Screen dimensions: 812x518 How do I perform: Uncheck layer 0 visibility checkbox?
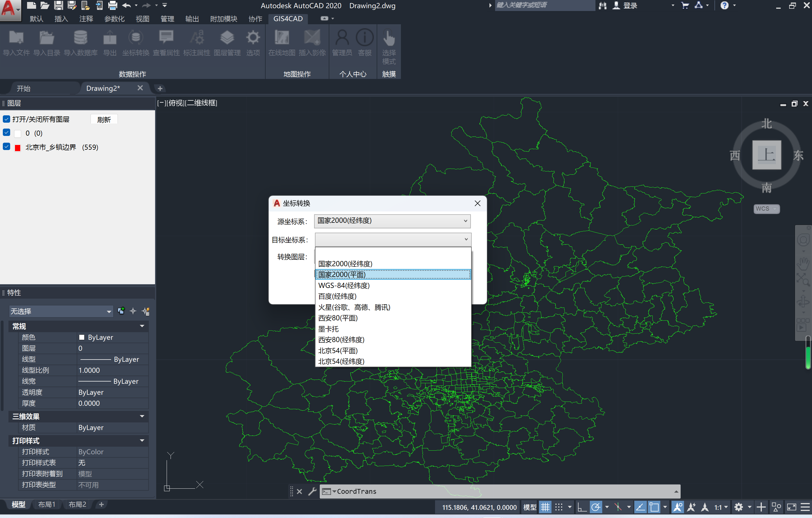[6, 133]
